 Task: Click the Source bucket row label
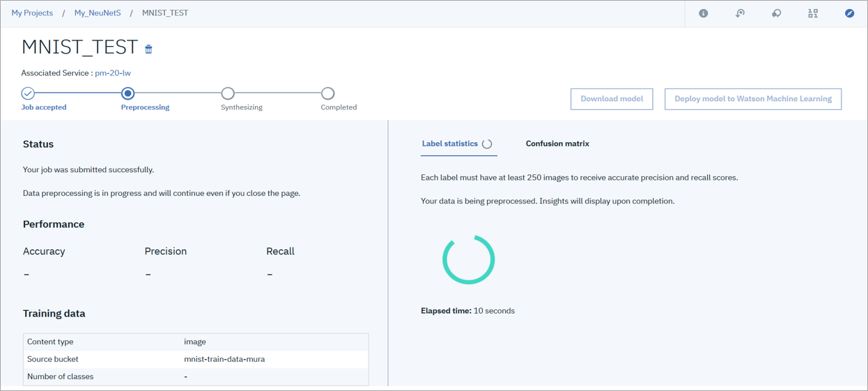53,360
